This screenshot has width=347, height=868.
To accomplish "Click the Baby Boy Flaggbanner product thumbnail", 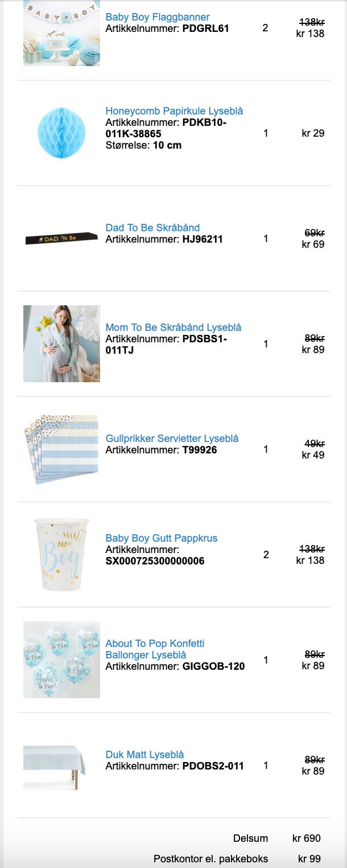I will tap(61, 33).
